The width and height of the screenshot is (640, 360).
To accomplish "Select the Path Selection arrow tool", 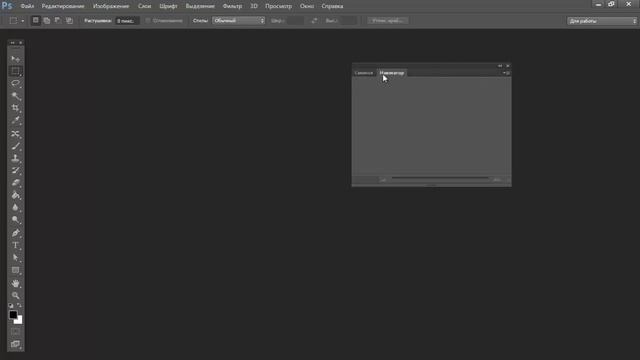I will click(16, 258).
